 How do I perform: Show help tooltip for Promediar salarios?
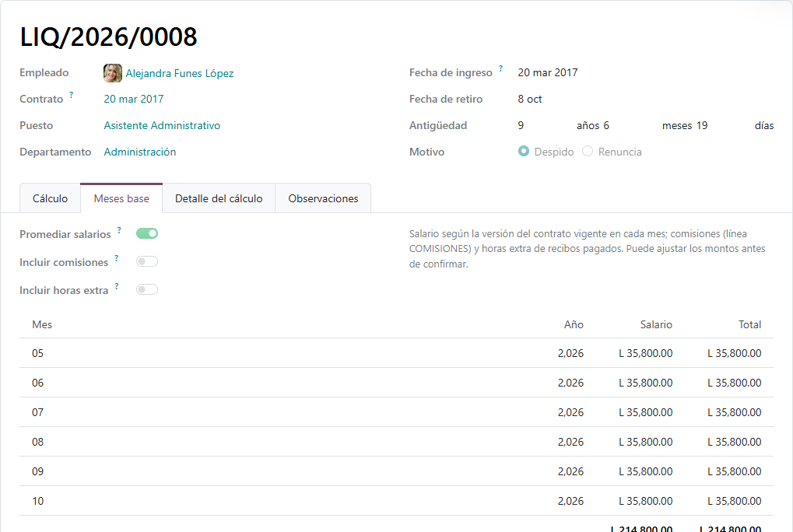click(119, 230)
